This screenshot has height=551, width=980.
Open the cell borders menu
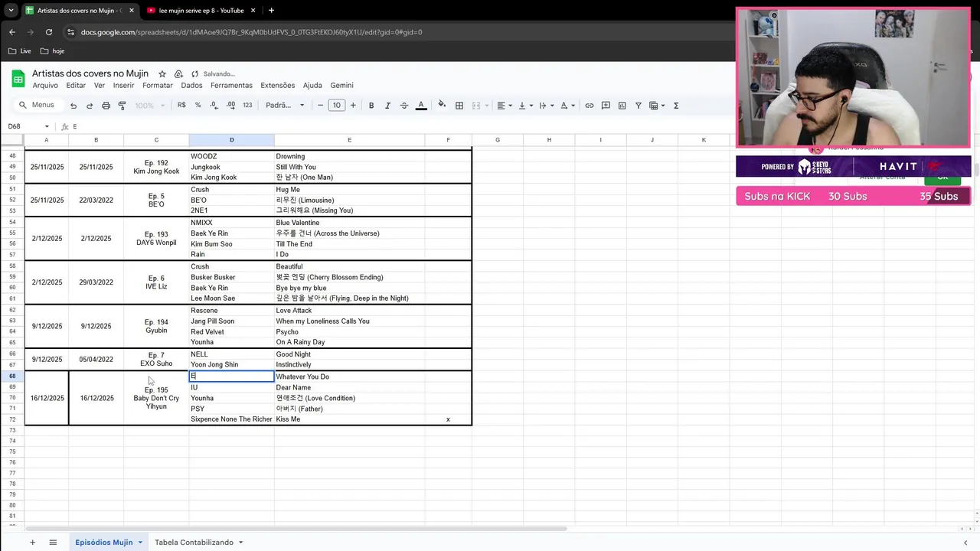459,106
